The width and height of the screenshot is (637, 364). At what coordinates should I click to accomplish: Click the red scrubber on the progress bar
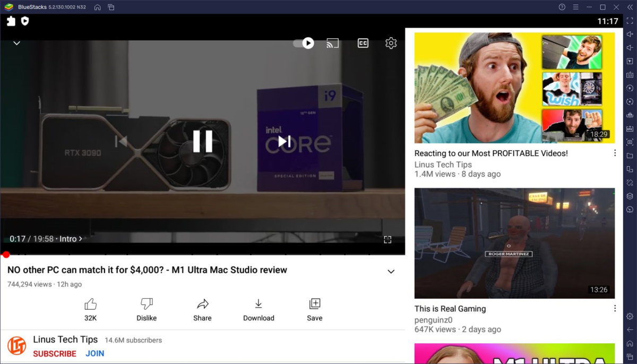pos(6,255)
